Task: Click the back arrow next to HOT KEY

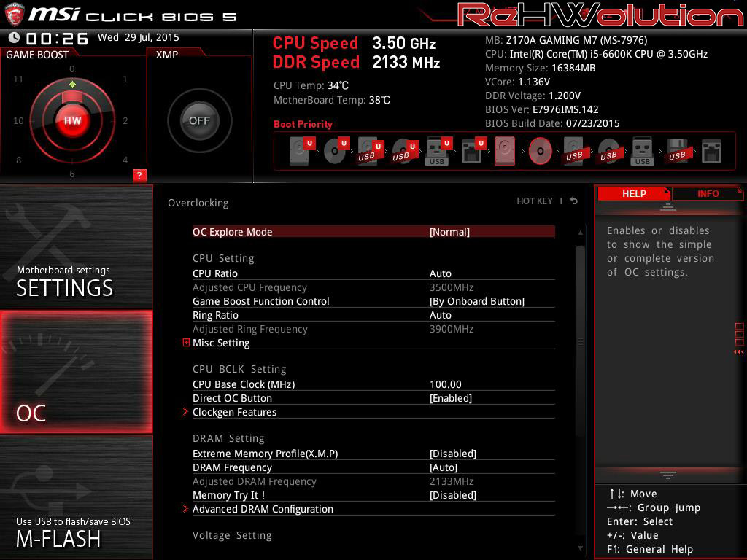Action: coord(574,201)
